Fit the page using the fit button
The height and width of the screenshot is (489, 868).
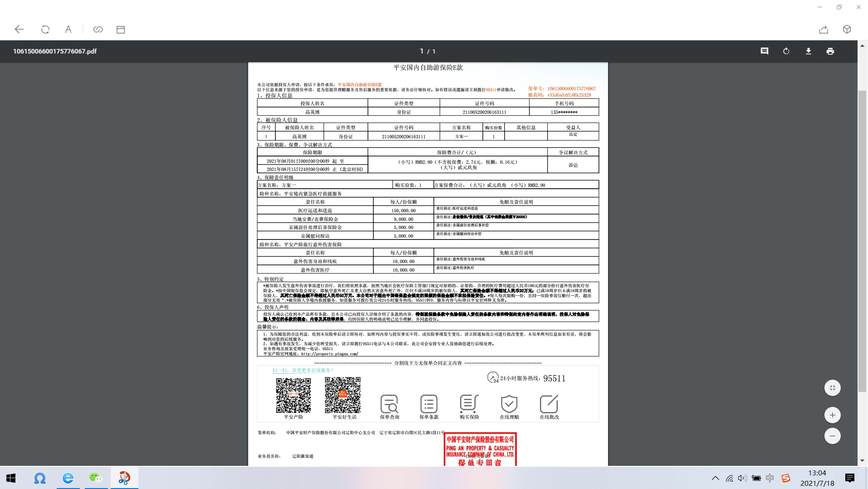833,388
